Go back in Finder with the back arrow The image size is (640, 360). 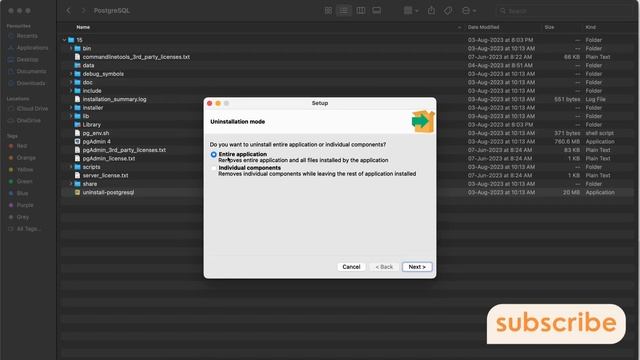(69, 11)
